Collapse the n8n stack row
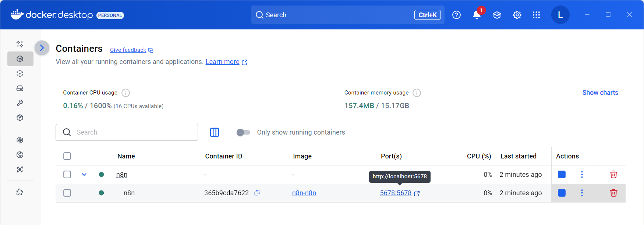The height and width of the screenshot is (225, 644). pyautogui.click(x=84, y=174)
